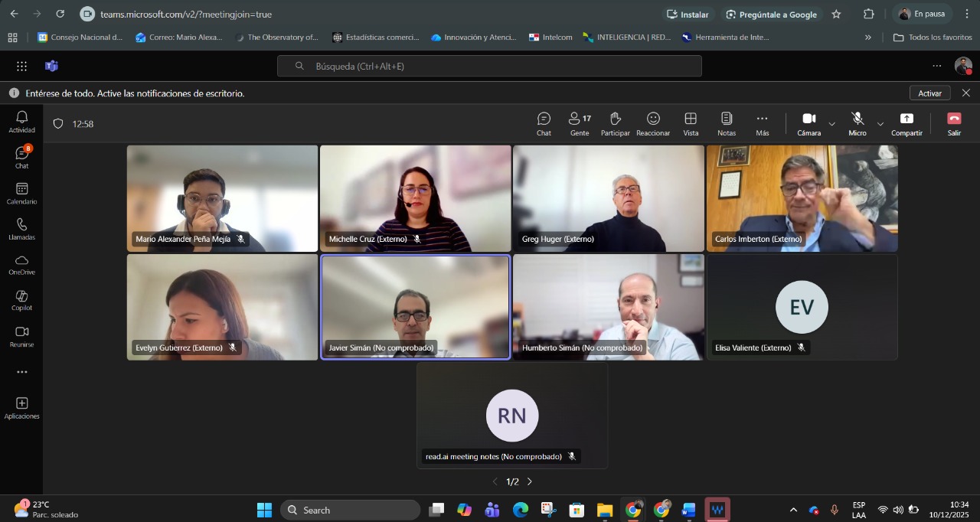Change layout with Vista button
Viewport: 980px width, 522px height.
coord(691,123)
